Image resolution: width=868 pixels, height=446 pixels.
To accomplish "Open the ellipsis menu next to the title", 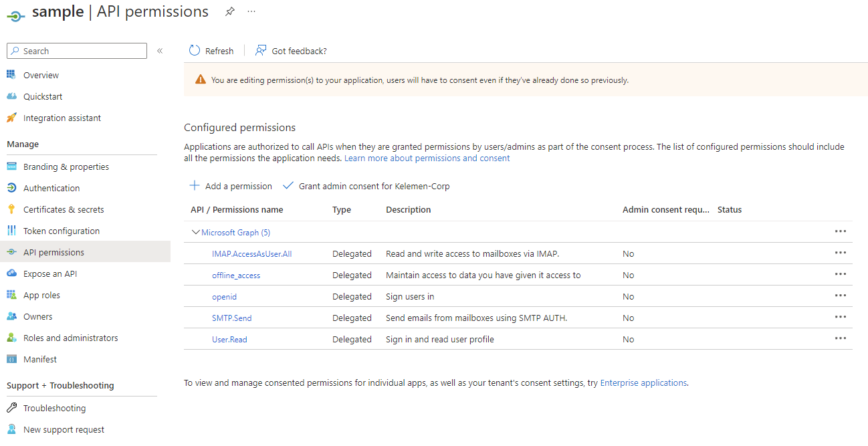I will (251, 11).
